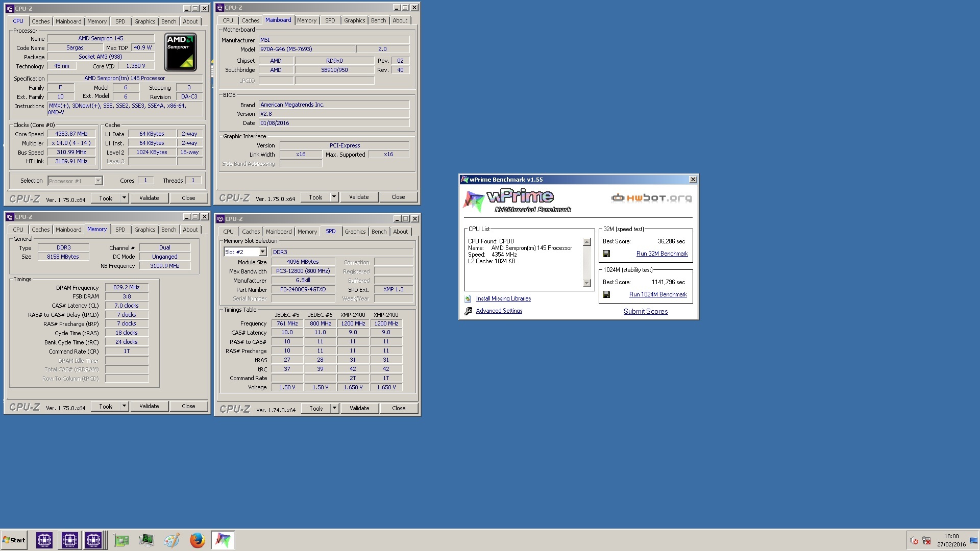Click the BIOS Date value 01/08/2016
The height and width of the screenshot is (551, 980).
(x=334, y=123)
